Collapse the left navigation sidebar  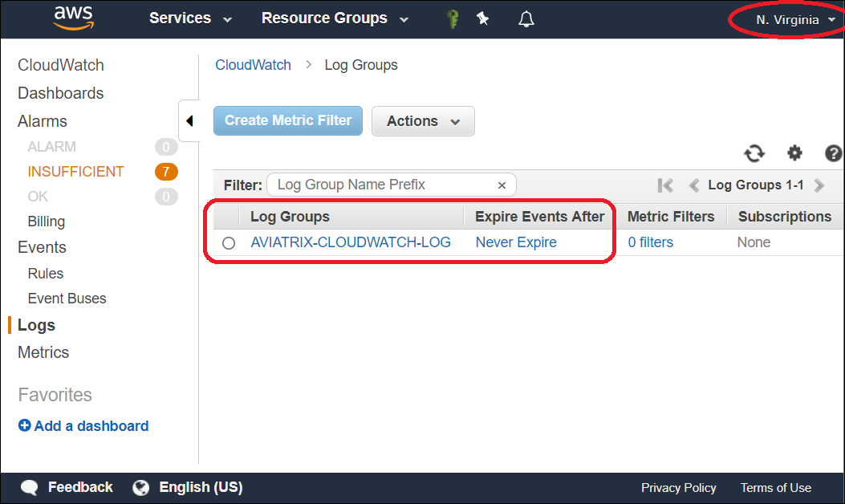coord(190,120)
